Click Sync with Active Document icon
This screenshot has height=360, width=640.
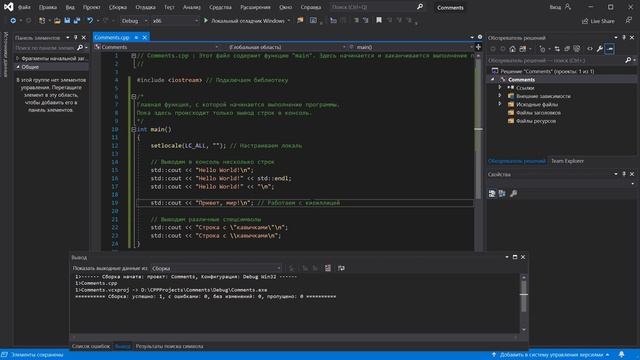pyautogui.click(x=557, y=49)
